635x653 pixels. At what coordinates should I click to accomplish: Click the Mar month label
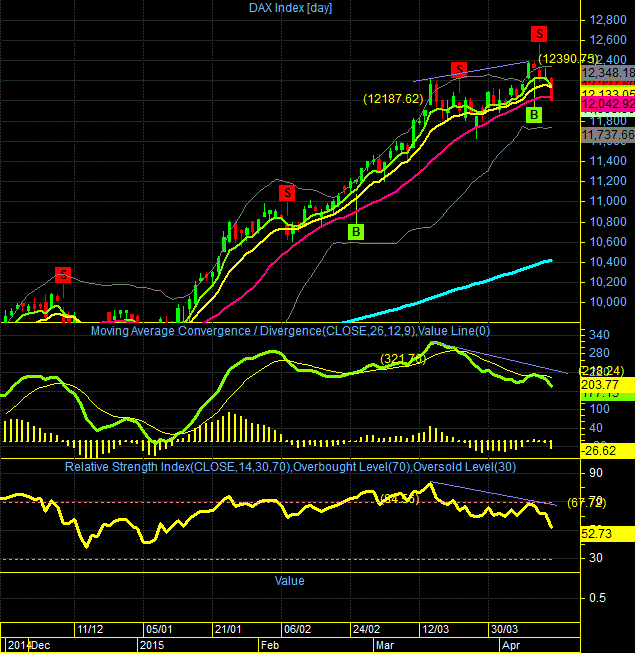(x=385, y=646)
